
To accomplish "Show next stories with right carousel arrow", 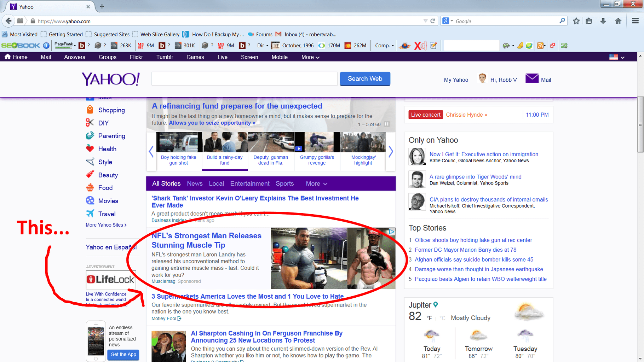I will (x=391, y=152).
